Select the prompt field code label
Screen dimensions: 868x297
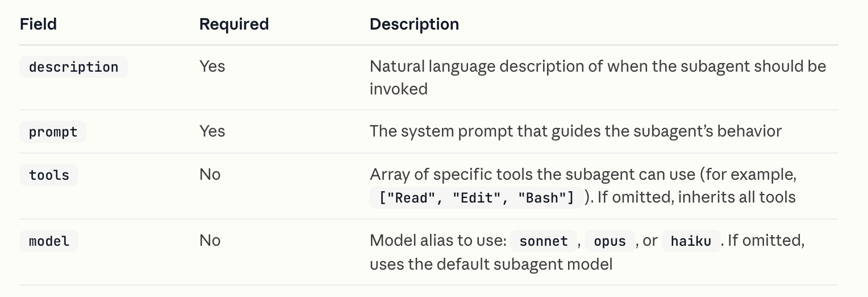click(x=53, y=132)
